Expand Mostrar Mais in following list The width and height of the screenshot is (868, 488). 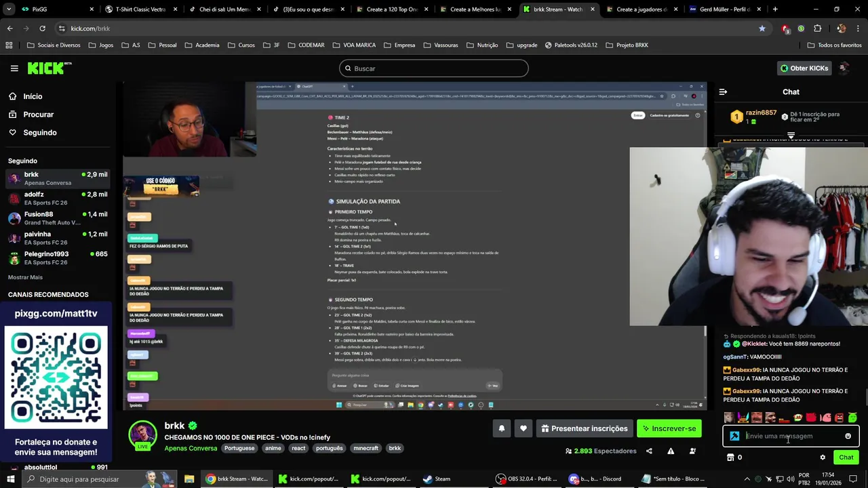[x=25, y=277]
